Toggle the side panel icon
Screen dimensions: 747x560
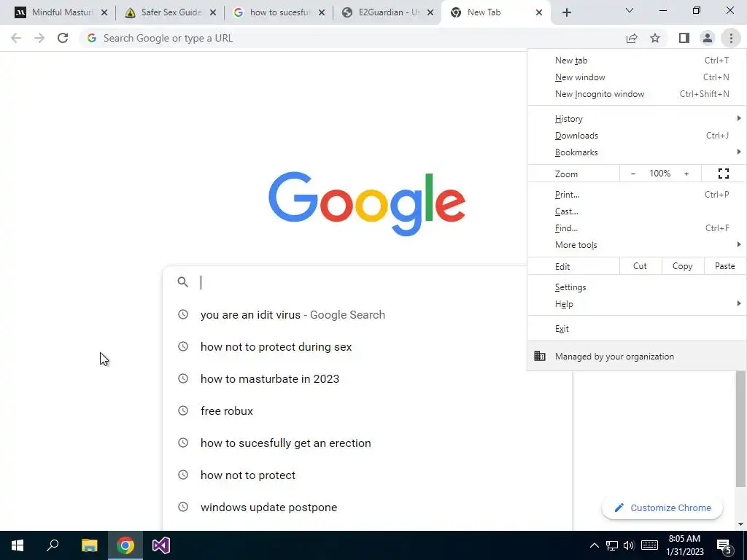pyautogui.click(x=684, y=38)
